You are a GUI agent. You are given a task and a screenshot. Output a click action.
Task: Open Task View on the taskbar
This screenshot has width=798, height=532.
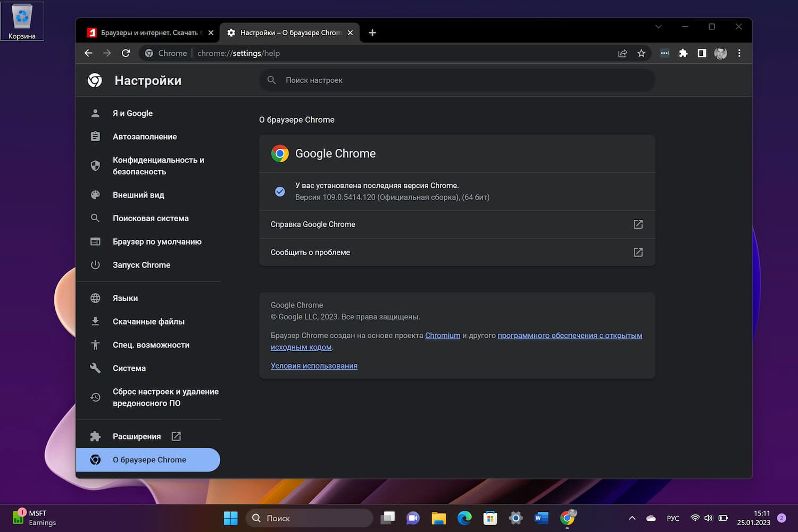pos(388,518)
